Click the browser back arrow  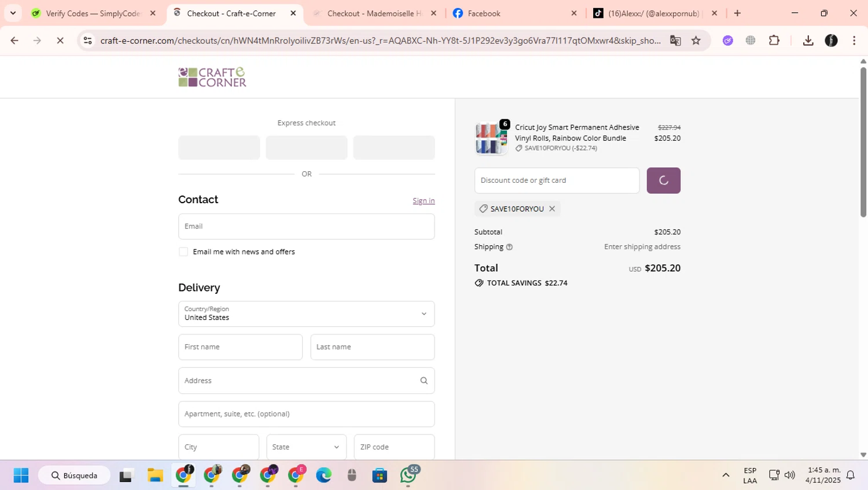coord(14,40)
